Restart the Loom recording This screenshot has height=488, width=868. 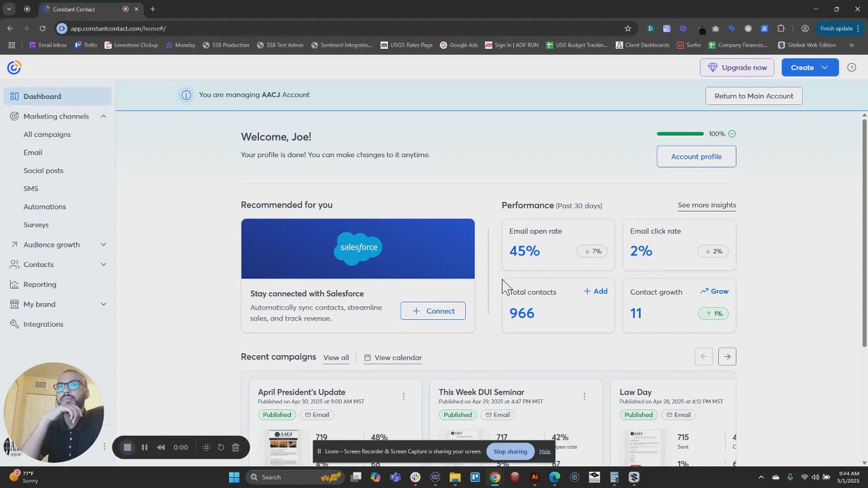(x=220, y=447)
